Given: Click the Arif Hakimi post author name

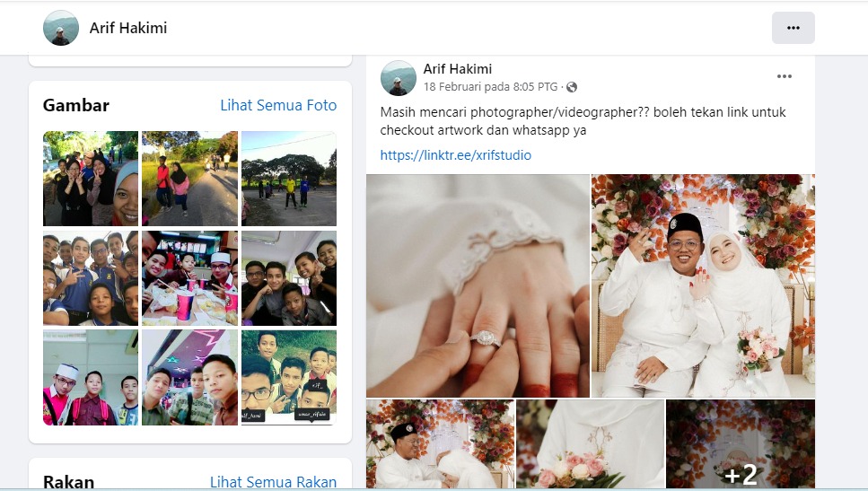Looking at the screenshot, I should point(458,69).
